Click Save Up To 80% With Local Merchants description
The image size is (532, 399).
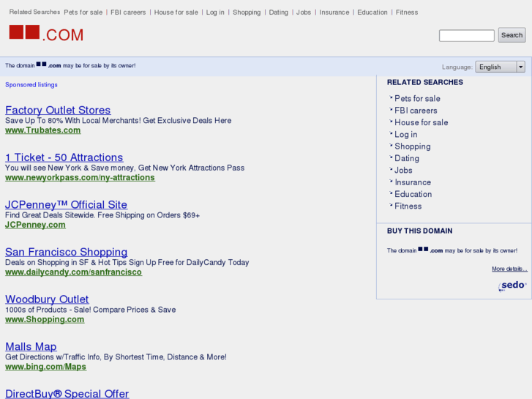(x=118, y=121)
